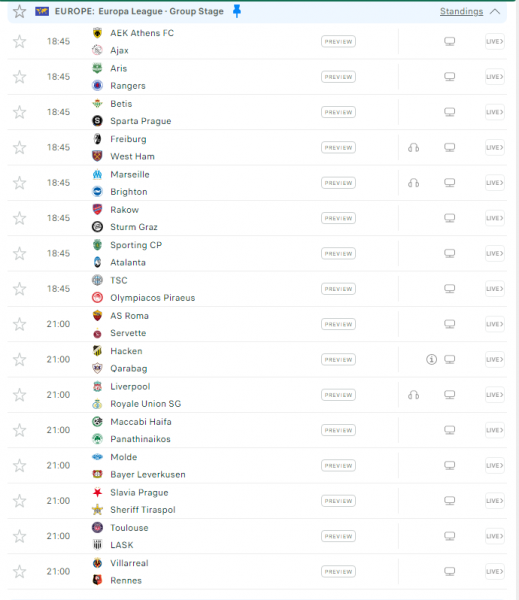Image resolution: width=519 pixels, height=600 pixels.
Task: Toggle favorite star for Sporting CP match
Action: pyautogui.click(x=20, y=253)
